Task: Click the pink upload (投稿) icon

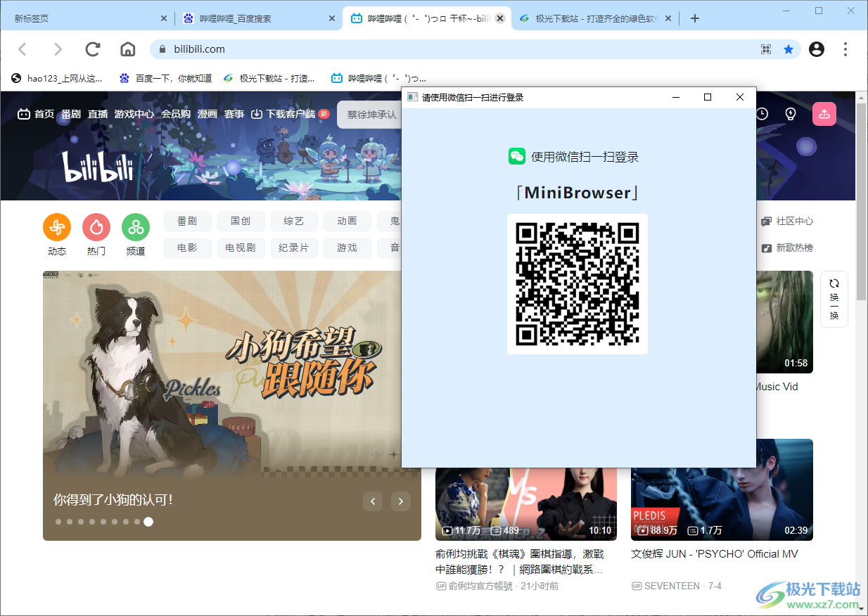Action: click(824, 113)
